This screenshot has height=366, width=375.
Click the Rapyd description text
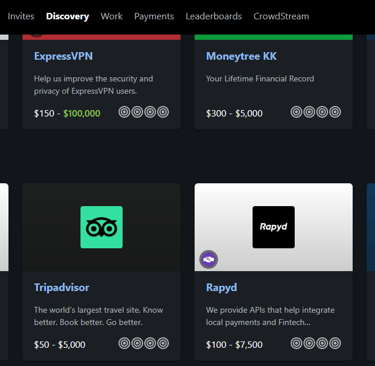[270, 316]
